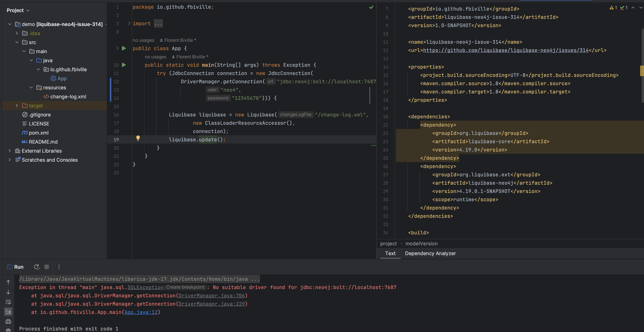This screenshot has width=644, height=332.
Task: Rerun the application from the Run toolbar
Action: click(36, 267)
